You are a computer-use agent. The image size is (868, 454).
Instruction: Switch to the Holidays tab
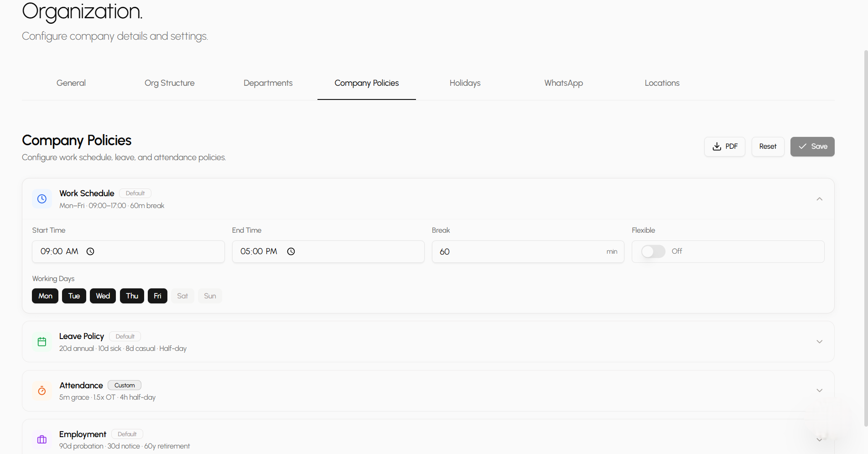click(x=465, y=83)
